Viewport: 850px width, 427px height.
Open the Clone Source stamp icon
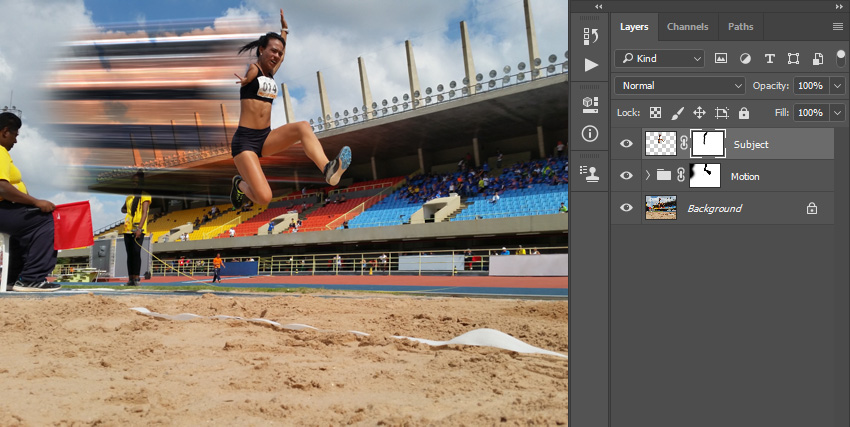coord(590,173)
